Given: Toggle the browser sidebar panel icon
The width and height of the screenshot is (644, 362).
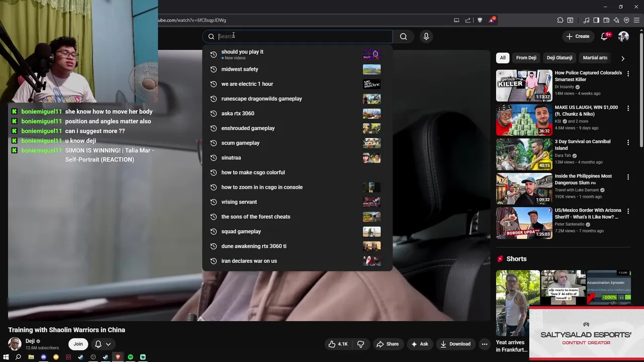Looking at the screenshot, I should tap(596, 20).
